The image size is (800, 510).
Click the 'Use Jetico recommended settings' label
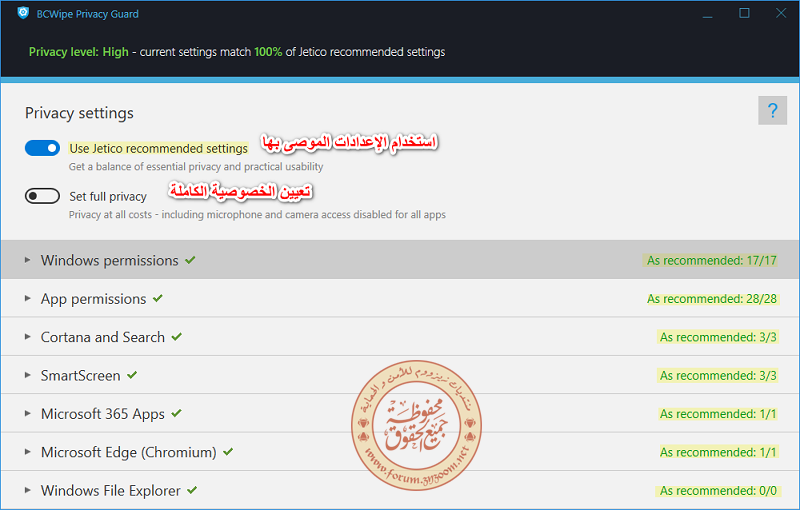[x=159, y=148]
